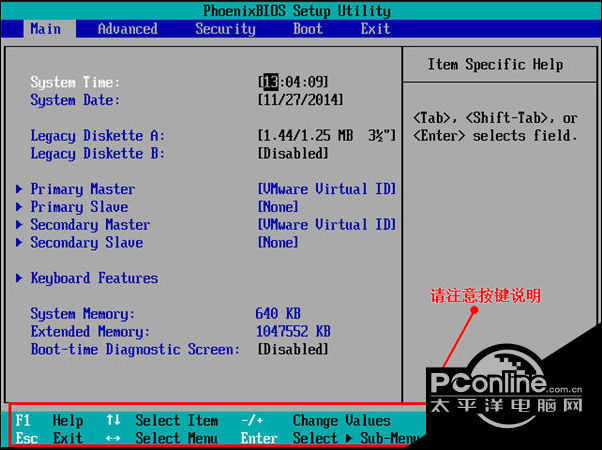Click up-down arrows Select Item legend

[162, 420]
